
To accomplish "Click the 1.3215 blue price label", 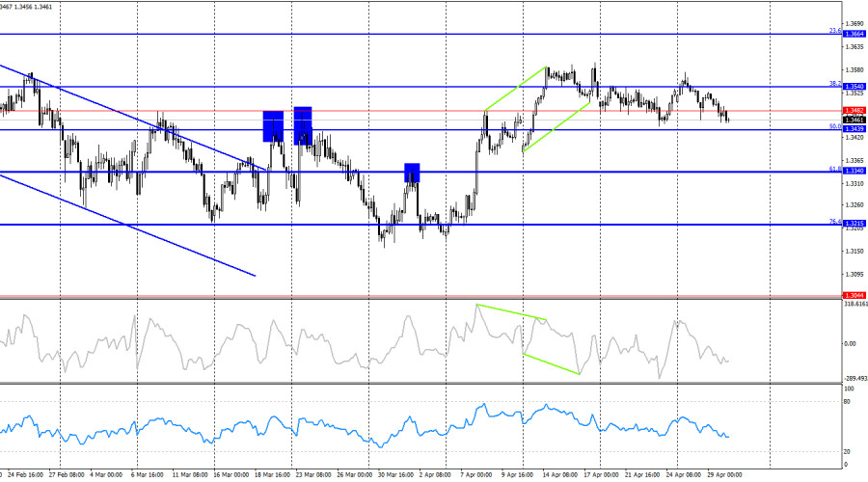I will tap(854, 224).
